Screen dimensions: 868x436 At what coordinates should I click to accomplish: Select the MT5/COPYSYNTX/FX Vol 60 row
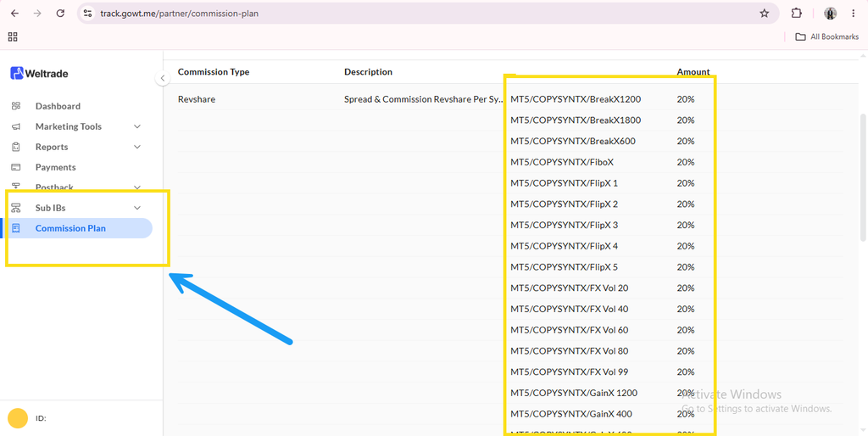(x=569, y=330)
